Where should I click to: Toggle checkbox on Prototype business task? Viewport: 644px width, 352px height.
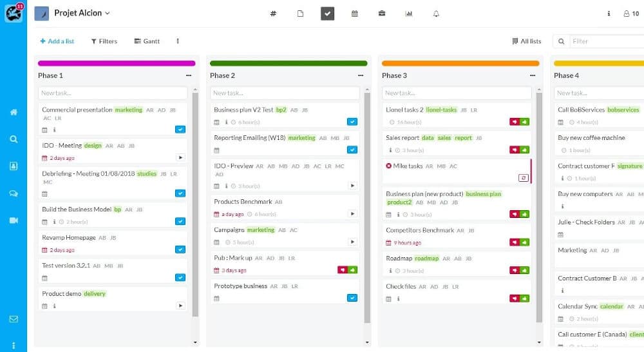point(352,298)
